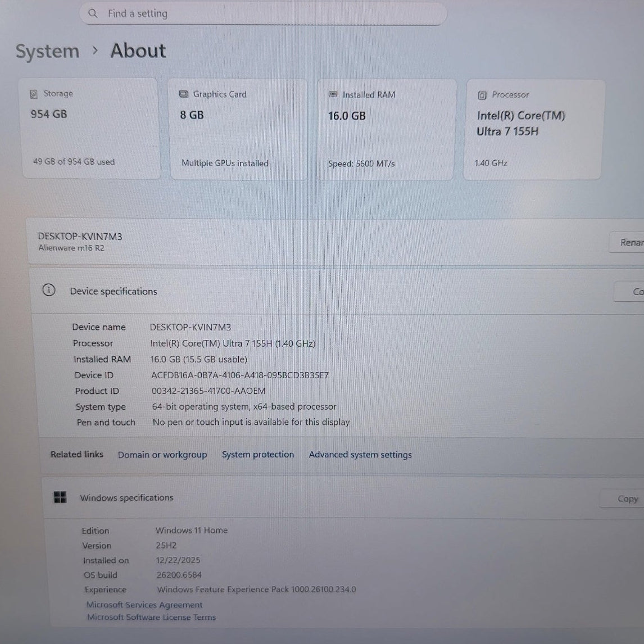Open Microsoft Software License Terms
644x644 pixels.
pos(151,617)
